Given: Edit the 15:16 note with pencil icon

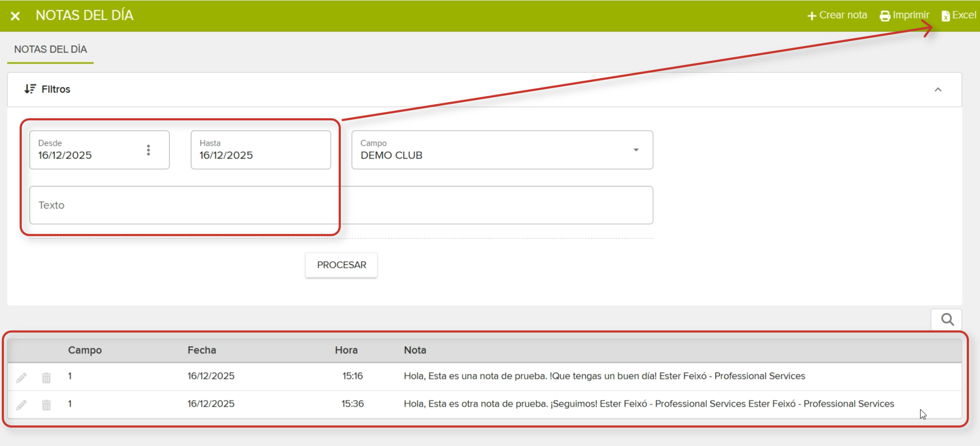Looking at the screenshot, I should tap(21, 377).
